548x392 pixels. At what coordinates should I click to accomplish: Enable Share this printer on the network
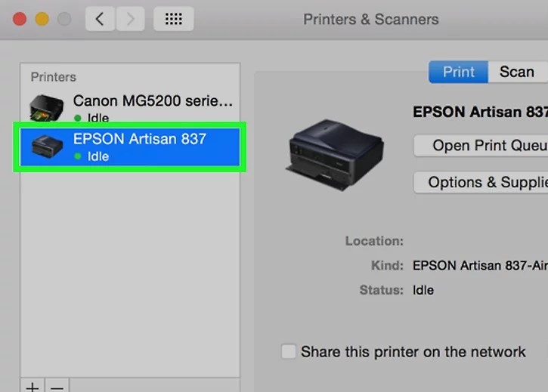tap(289, 352)
